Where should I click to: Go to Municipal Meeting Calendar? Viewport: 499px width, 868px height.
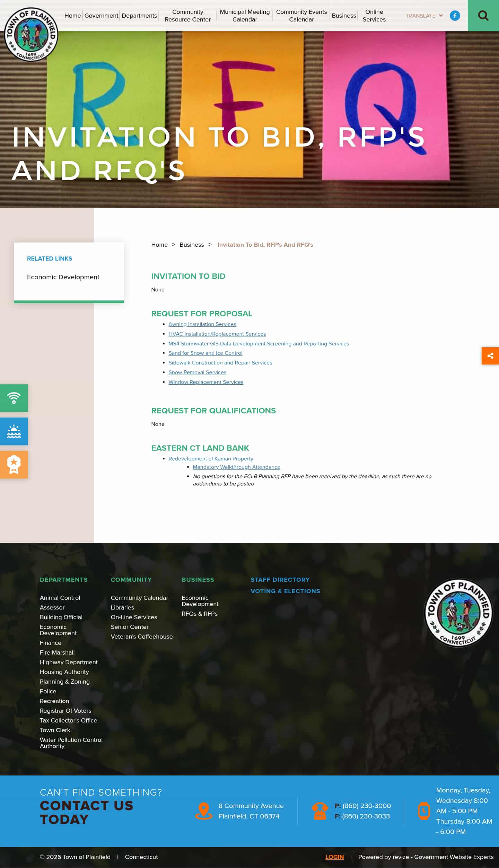point(245,16)
